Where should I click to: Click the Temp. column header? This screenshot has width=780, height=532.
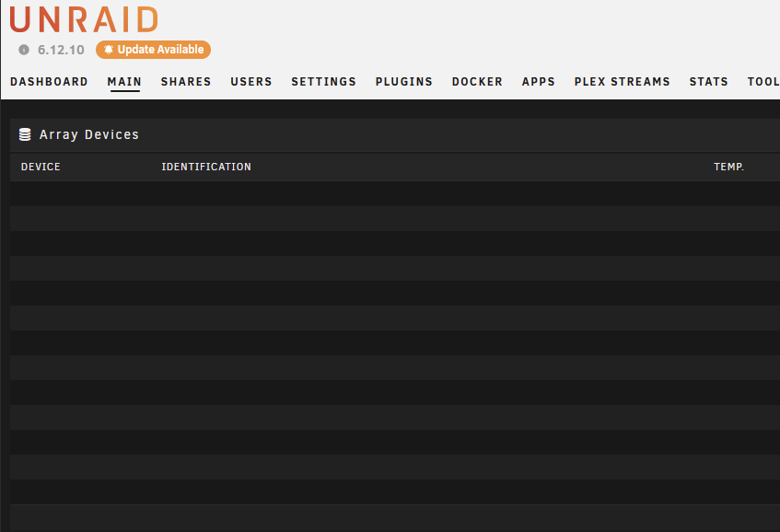pos(728,168)
